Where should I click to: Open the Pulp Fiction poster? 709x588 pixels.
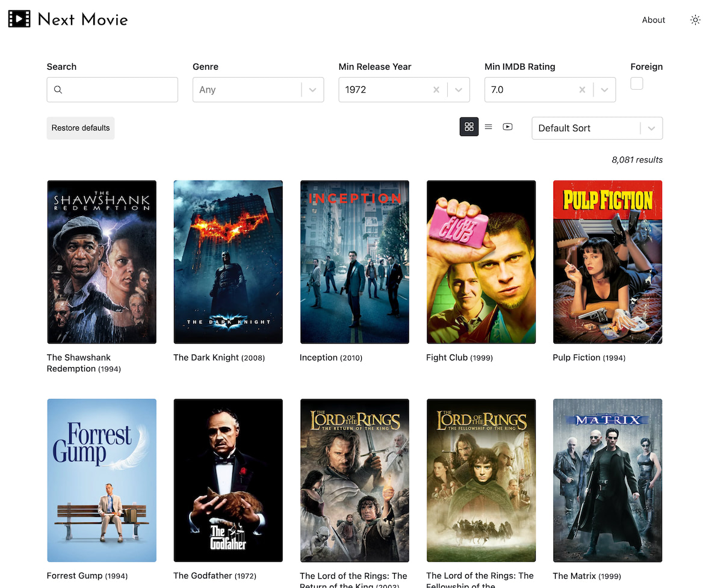(x=608, y=262)
